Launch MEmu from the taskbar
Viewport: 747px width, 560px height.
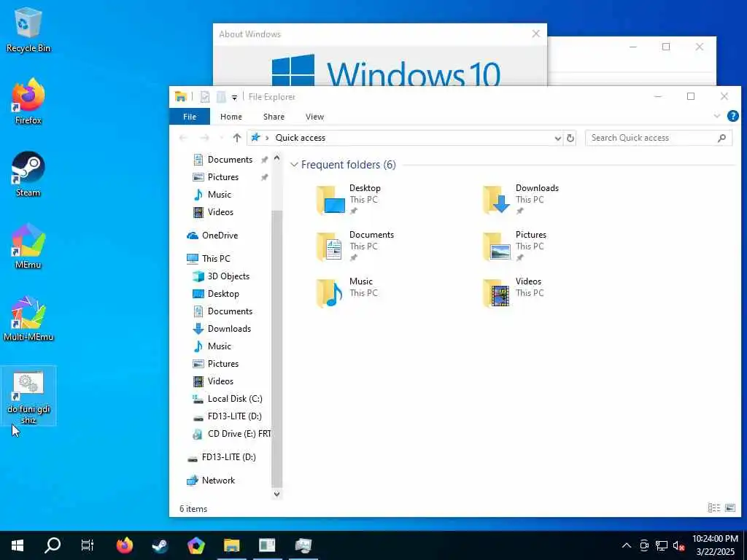[x=196, y=545]
